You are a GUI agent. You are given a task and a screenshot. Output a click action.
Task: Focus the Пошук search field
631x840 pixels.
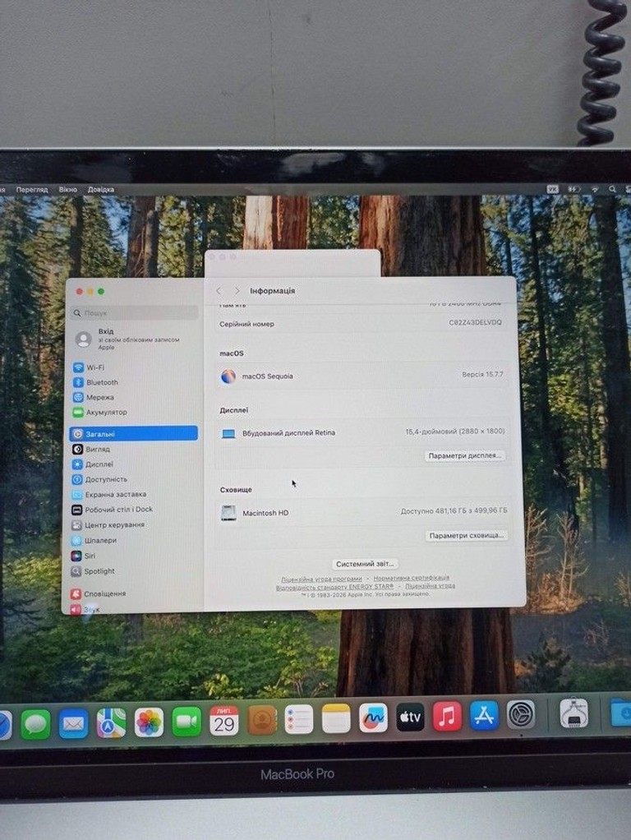click(x=135, y=313)
